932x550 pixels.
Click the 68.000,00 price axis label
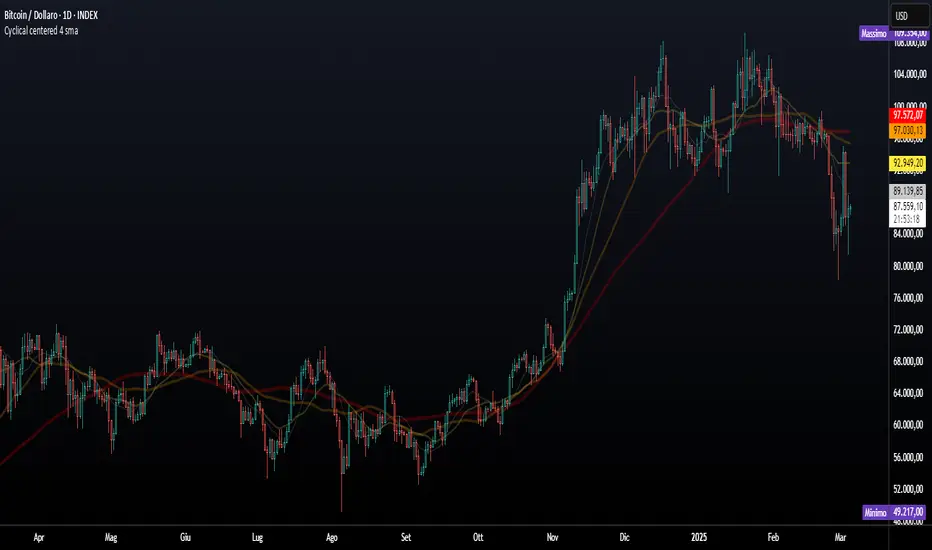[908, 361]
